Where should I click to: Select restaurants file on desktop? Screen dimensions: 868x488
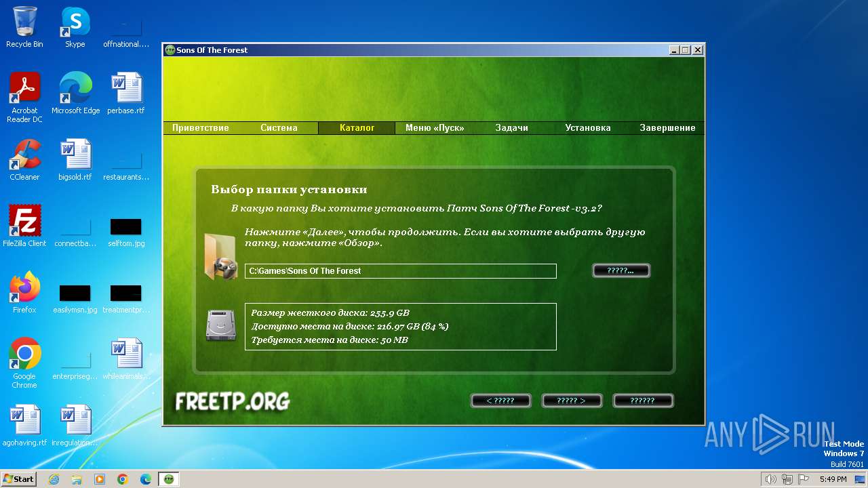126,165
